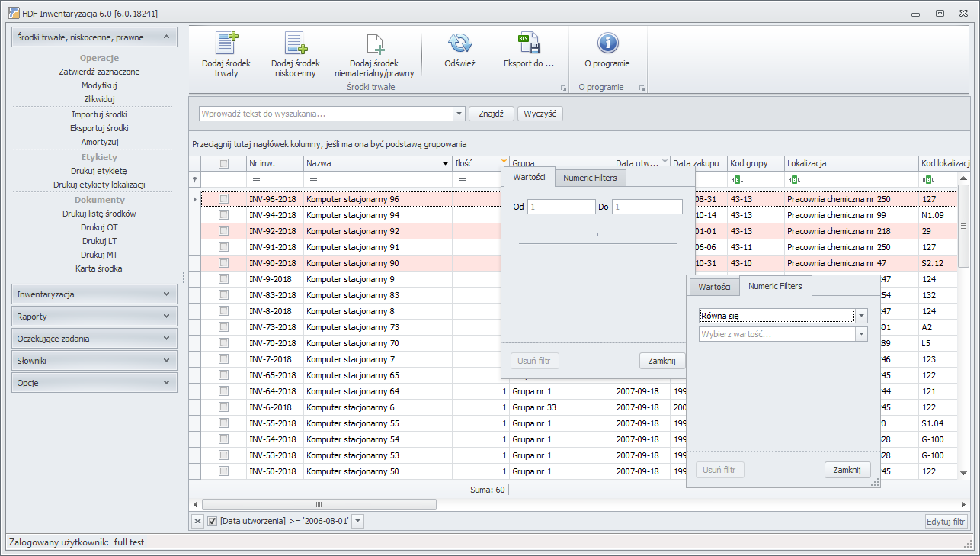Open the search box dropdown arrow
This screenshot has height=556, width=980.
[x=459, y=114]
